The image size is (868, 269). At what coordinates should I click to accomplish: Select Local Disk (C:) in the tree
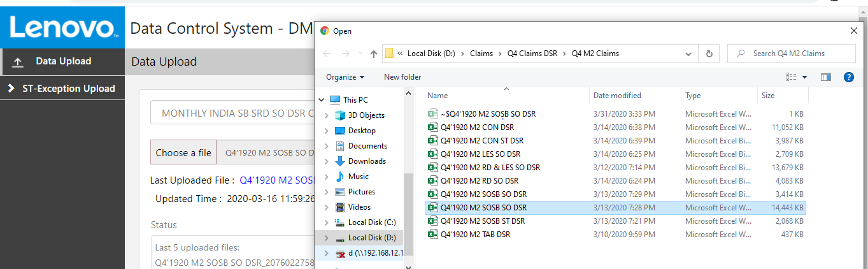click(x=371, y=222)
